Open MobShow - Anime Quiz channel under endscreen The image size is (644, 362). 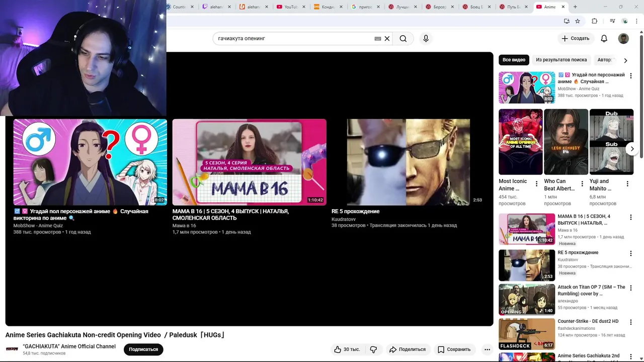(38, 226)
